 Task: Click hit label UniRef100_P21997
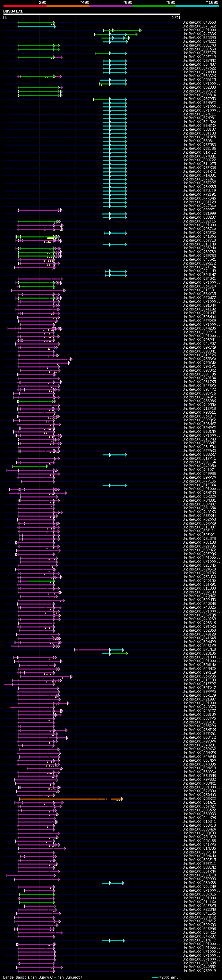[x=199, y=699]
